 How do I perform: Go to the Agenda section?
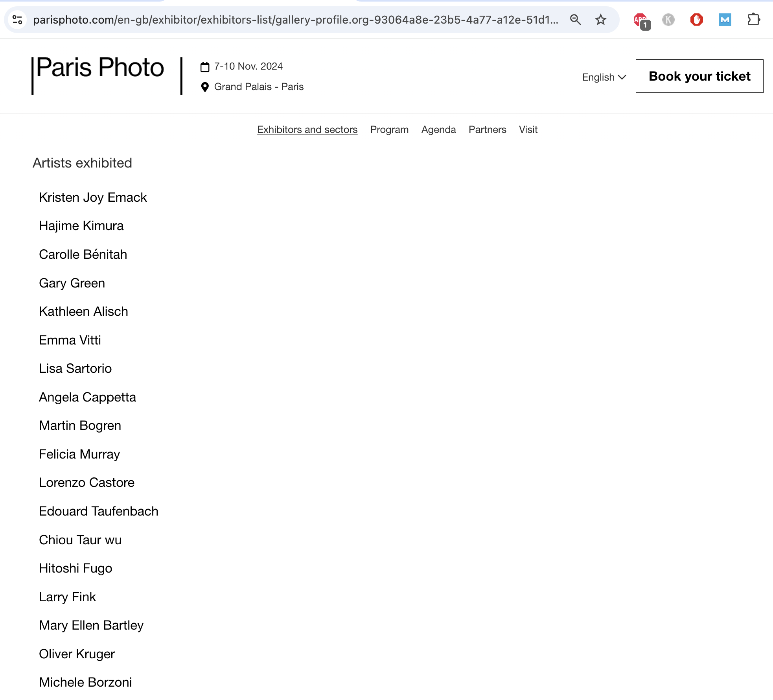click(x=438, y=129)
